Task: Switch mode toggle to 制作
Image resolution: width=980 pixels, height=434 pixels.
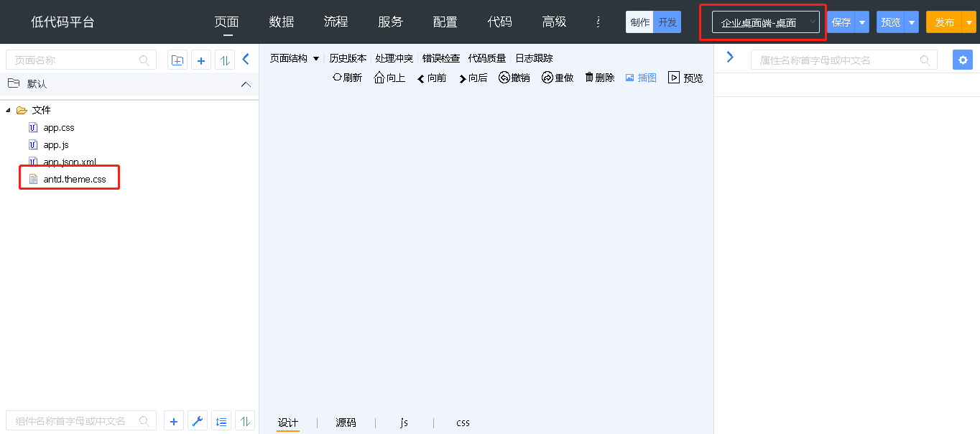Action: (x=639, y=22)
